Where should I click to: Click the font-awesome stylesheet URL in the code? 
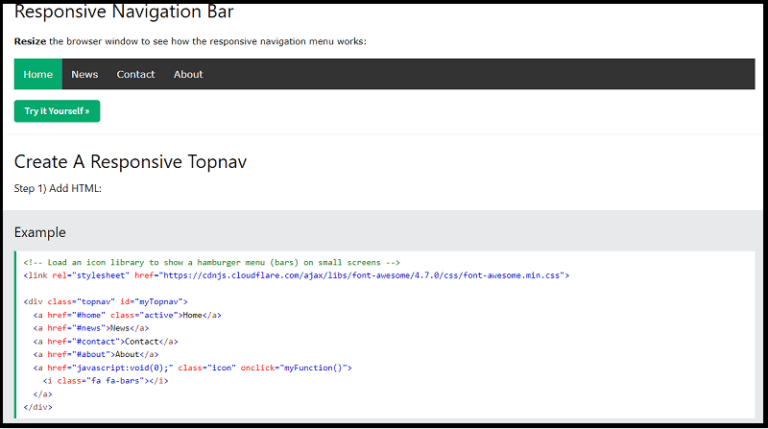click(x=365, y=275)
